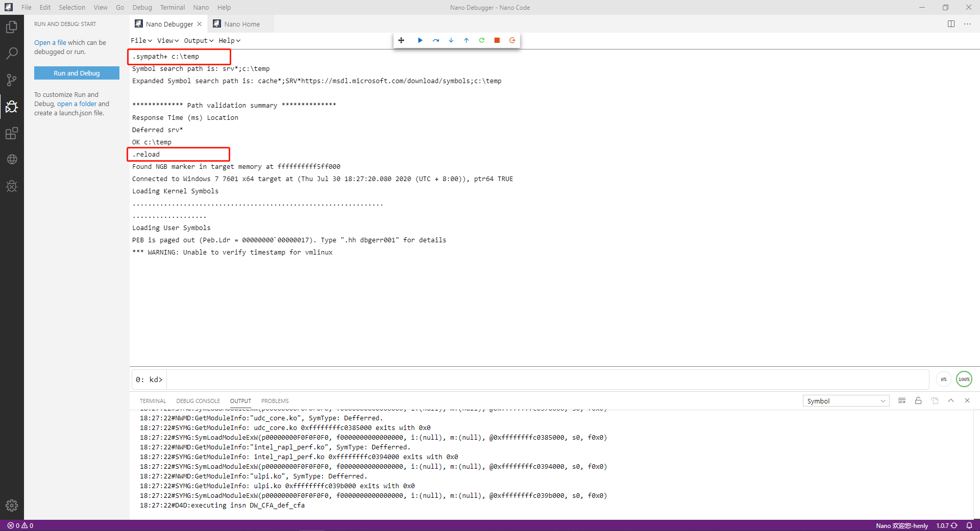This screenshot has height=531, width=980.
Task: Open the Search icon in the activity bar
Action: [x=12, y=53]
